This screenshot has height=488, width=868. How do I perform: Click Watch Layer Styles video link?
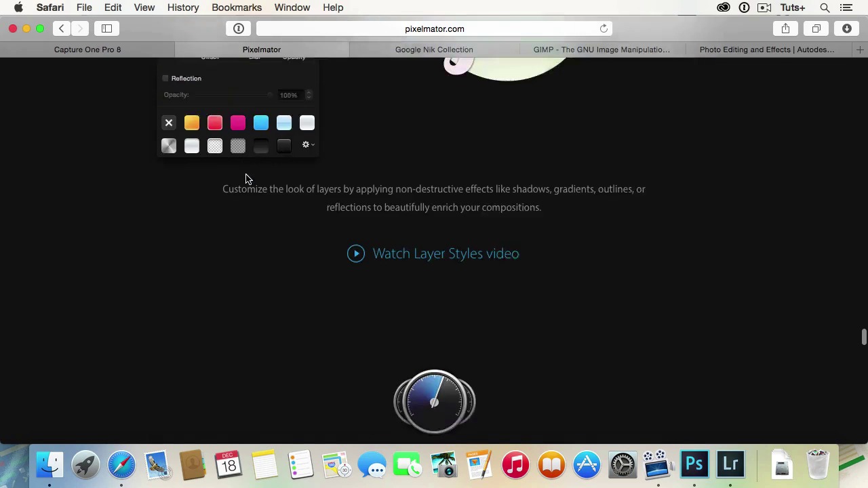click(x=446, y=253)
